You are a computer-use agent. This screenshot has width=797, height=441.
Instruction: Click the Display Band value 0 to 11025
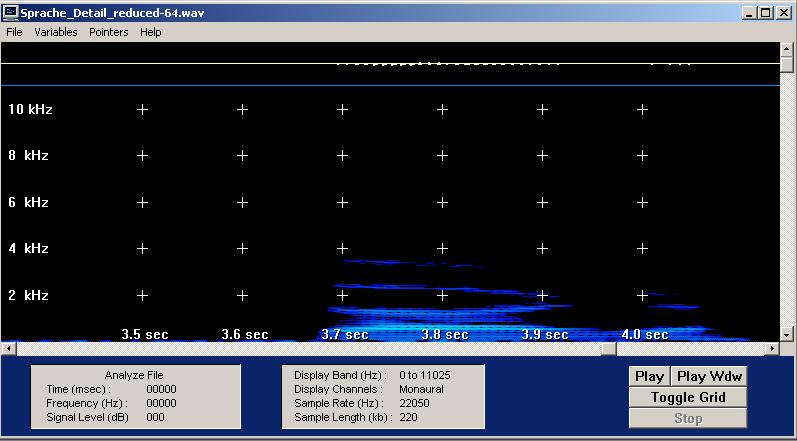pyautogui.click(x=425, y=375)
